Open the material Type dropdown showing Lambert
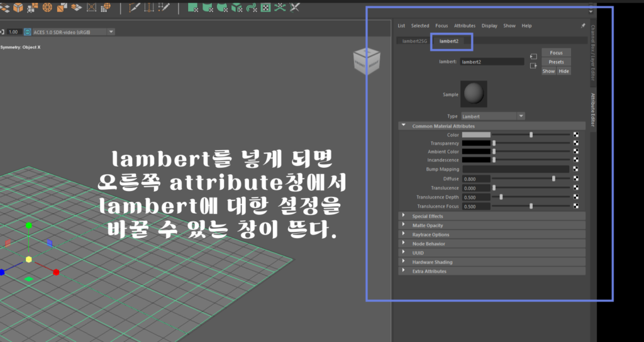Image resolution: width=644 pixels, height=342 pixels. coord(493,116)
